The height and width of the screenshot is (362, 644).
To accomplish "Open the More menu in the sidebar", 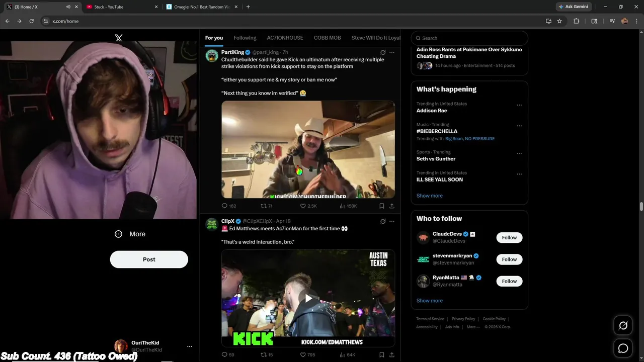I will pos(130,234).
